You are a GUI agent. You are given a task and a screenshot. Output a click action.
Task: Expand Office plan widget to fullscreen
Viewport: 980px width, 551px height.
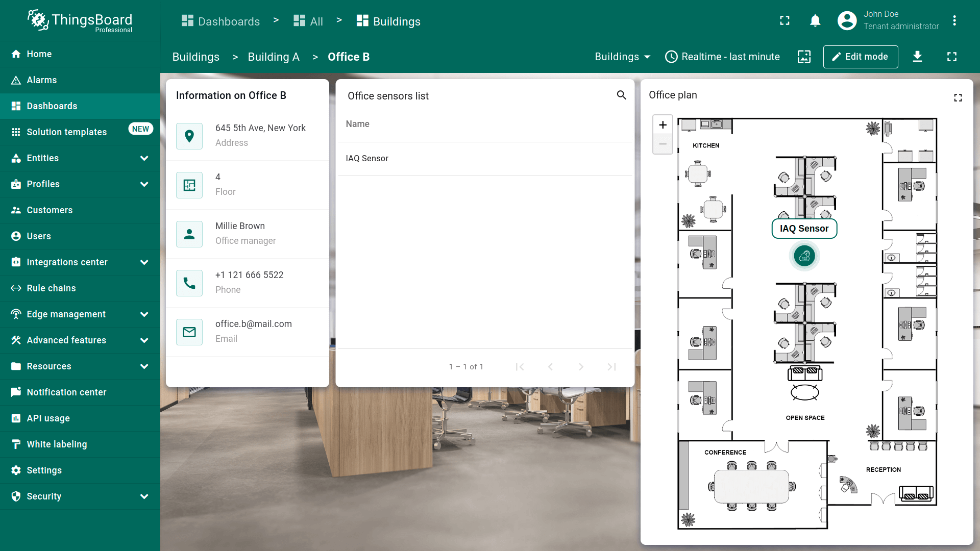coord(958,97)
